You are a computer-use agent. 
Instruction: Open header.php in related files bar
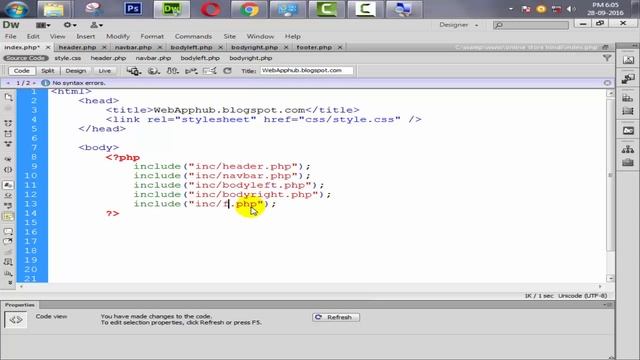coord(108,58)
